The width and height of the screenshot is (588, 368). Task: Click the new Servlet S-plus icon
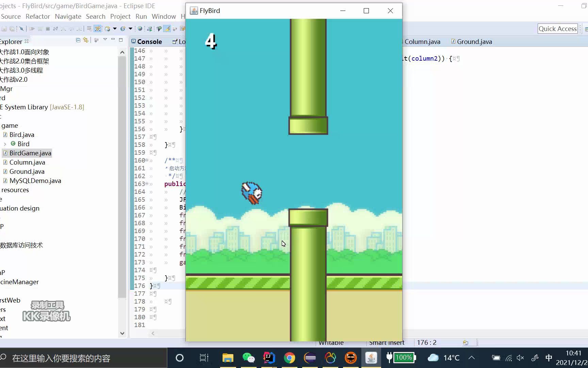[123, 29]
